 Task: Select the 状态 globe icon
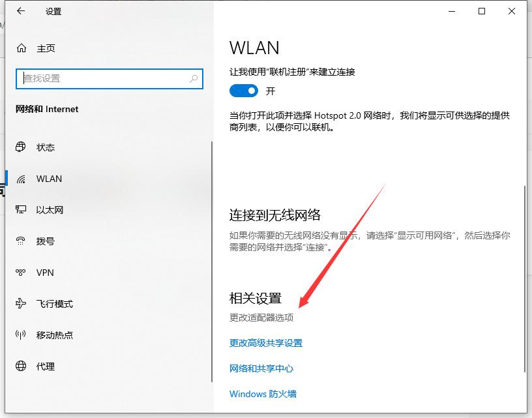[21, 147]
